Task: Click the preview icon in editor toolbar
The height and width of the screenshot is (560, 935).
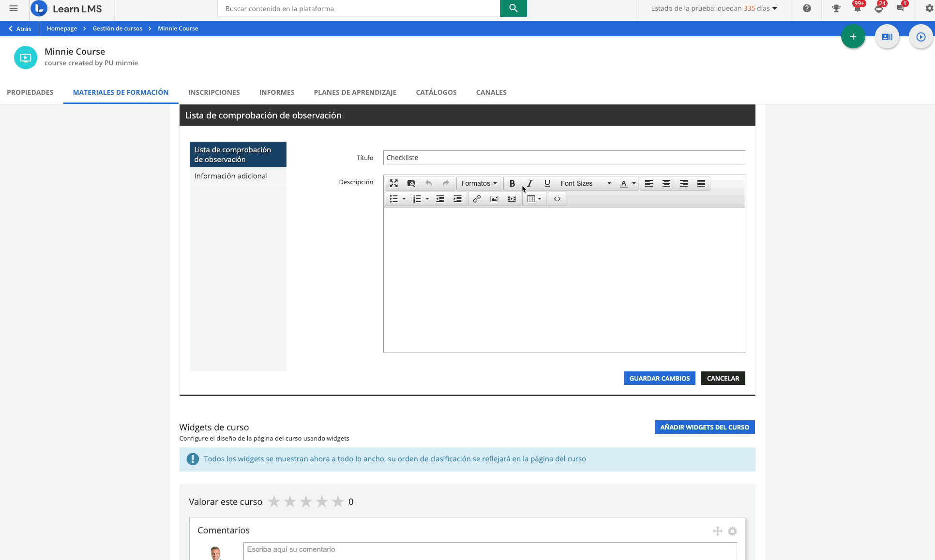Action: [411, 183]
